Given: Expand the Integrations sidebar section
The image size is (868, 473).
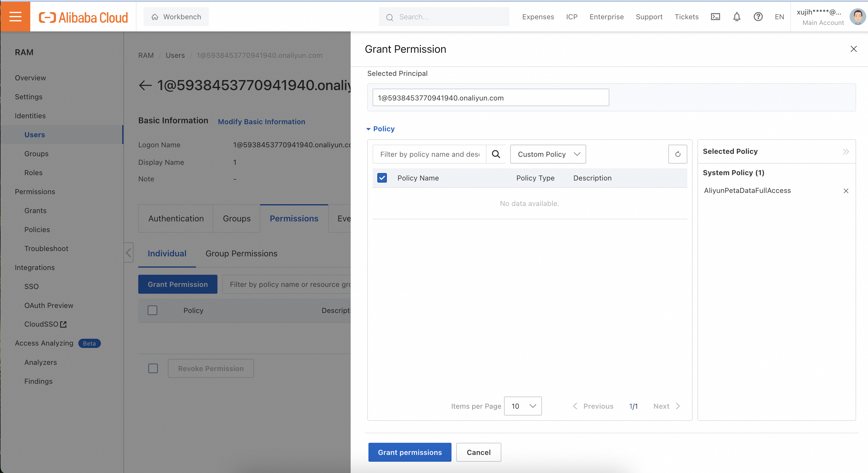Looking at the screenshot, I should pyautogui.click(x=35, y=268).
